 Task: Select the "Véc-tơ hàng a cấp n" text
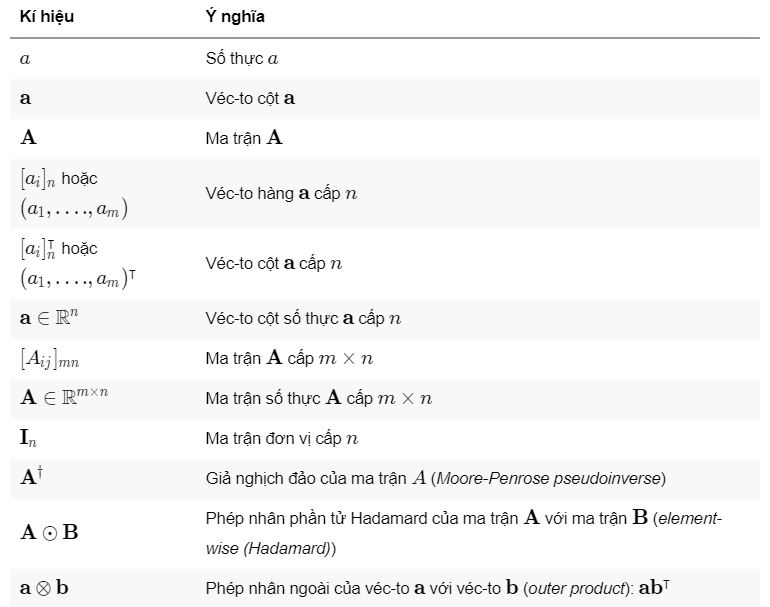(x=281, y=194)
